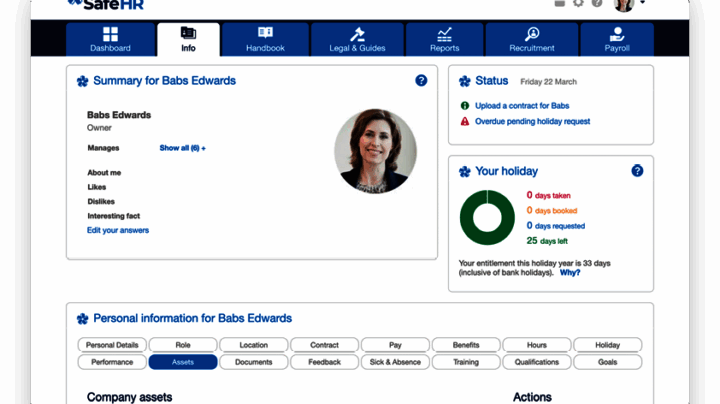The image size is (720, 404).
Task: Select the Documents pill
Action: [253, 362]
